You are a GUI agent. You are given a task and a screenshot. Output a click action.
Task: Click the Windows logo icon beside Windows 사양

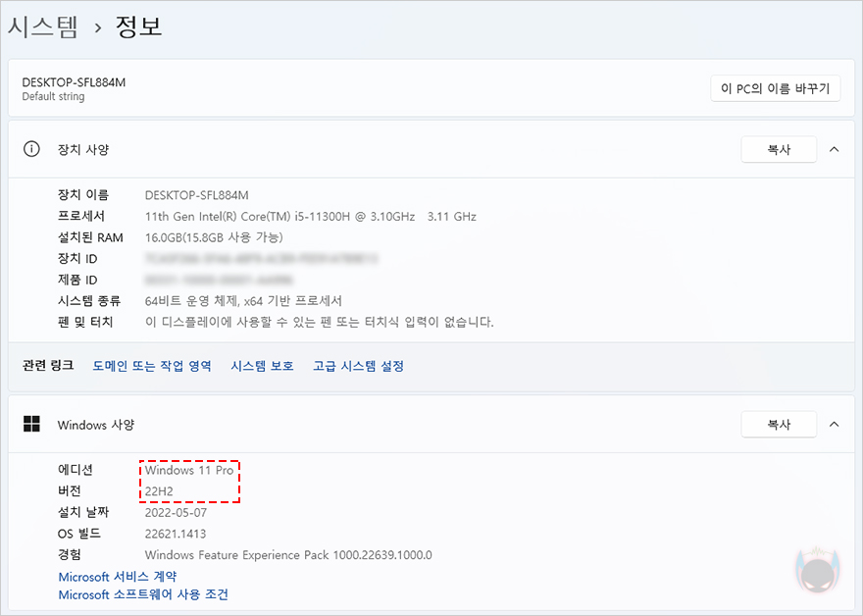(x=32, y=424)
